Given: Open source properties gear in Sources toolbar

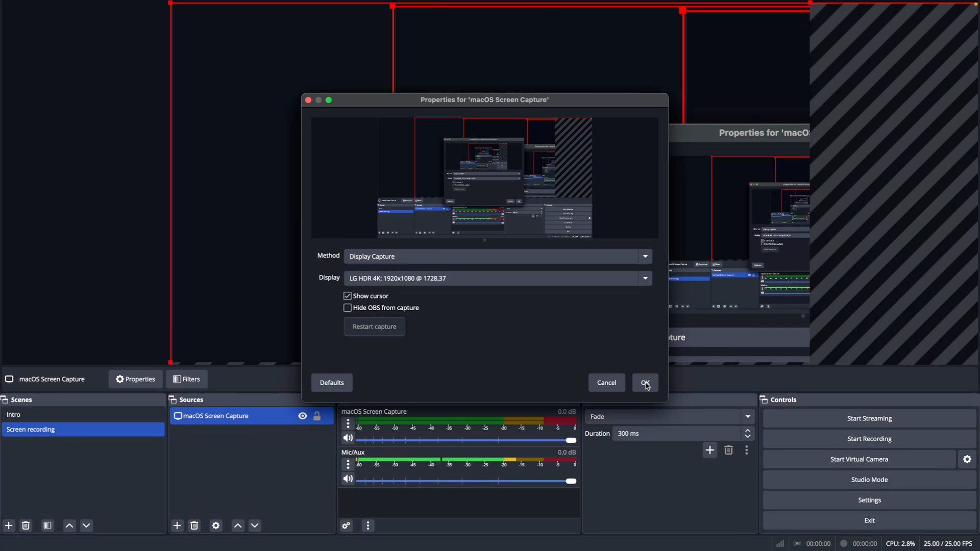Looking at the screenshot, I should coord(216,526).
